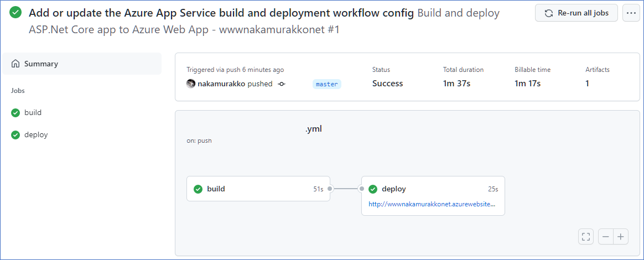Open the three-dot more options menu

(631, 13)
